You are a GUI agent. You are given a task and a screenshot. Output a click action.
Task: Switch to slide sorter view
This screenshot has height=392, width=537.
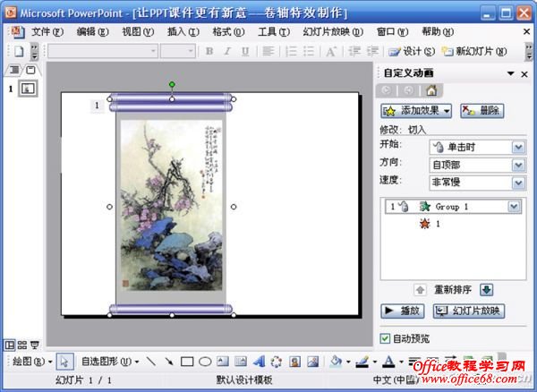tap(21, 344)
